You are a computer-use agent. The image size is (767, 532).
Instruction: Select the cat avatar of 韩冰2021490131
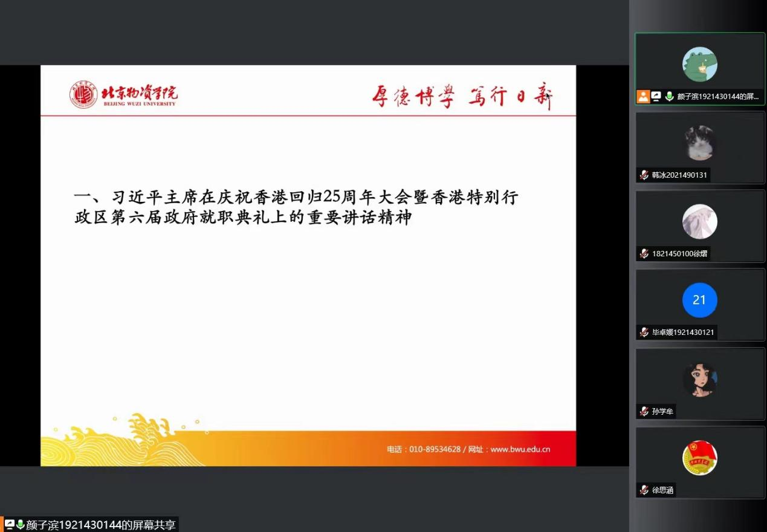(x=699, y=143)
